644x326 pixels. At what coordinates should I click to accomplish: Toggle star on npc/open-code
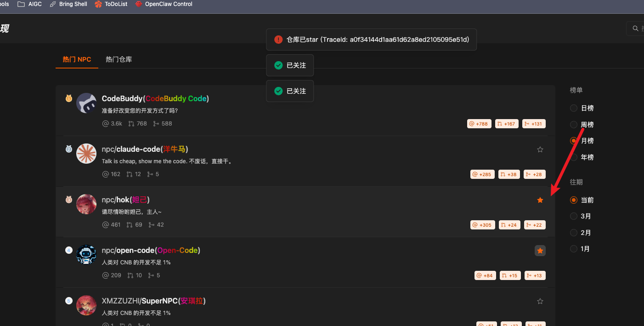point(540,251)
